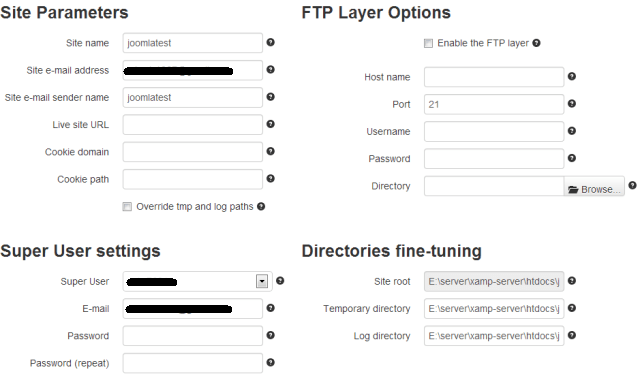Click help icon for Site root directory
The height and width of the screenshot is (376, 640).
tap(571, 280)
